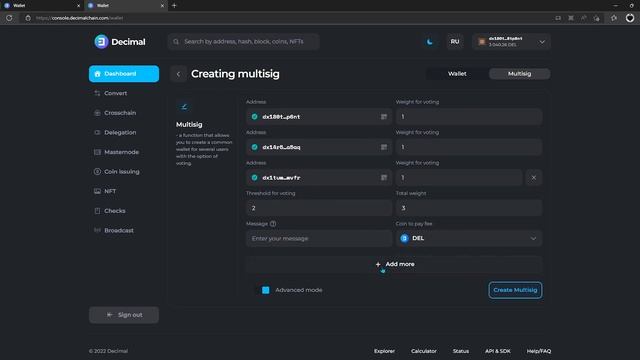Click weight field for dx180t address
Viewport: 640px width, 360px height.
click(x=469, y=117)
